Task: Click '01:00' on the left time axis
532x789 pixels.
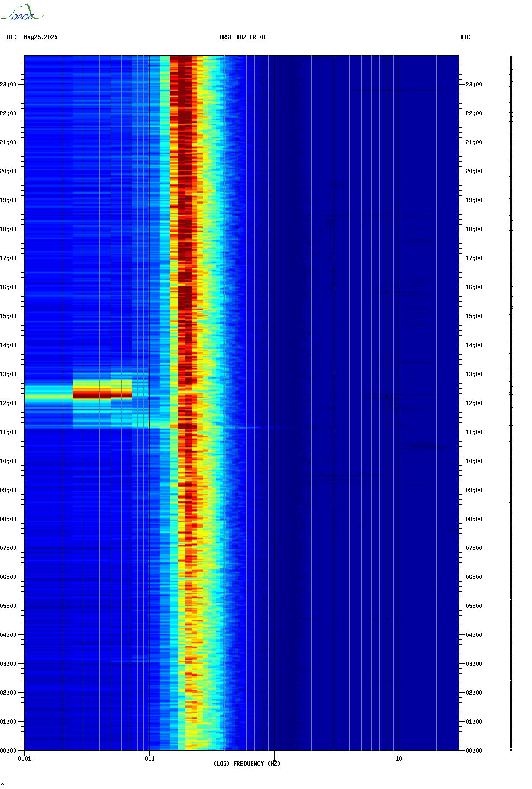Action: coord(8,722)
